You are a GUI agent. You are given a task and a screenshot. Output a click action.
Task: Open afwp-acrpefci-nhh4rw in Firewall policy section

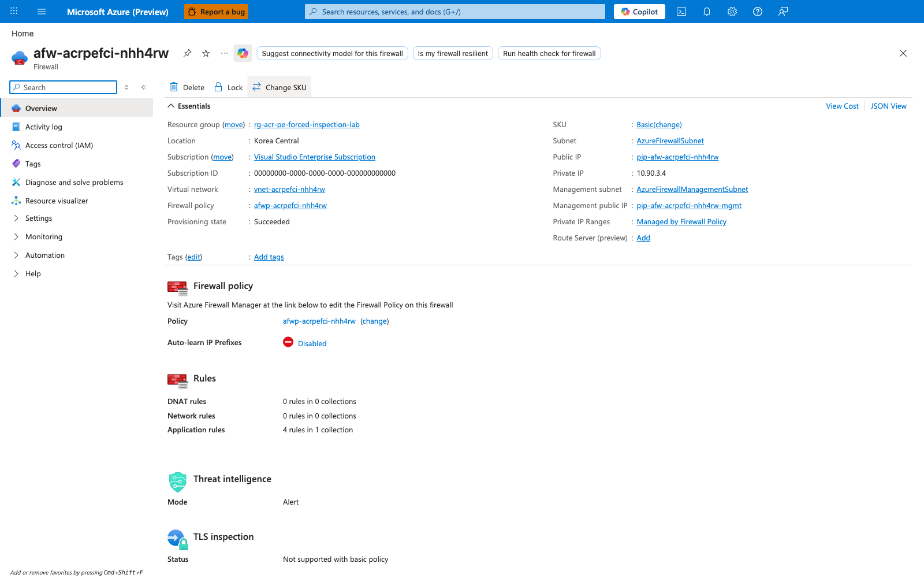[319, 321]
